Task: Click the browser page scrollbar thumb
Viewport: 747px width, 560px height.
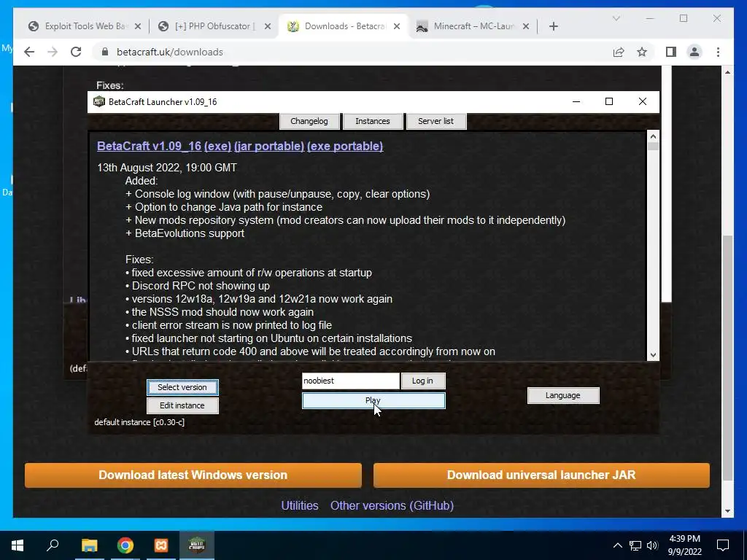Action: click(x=727, y=357)
